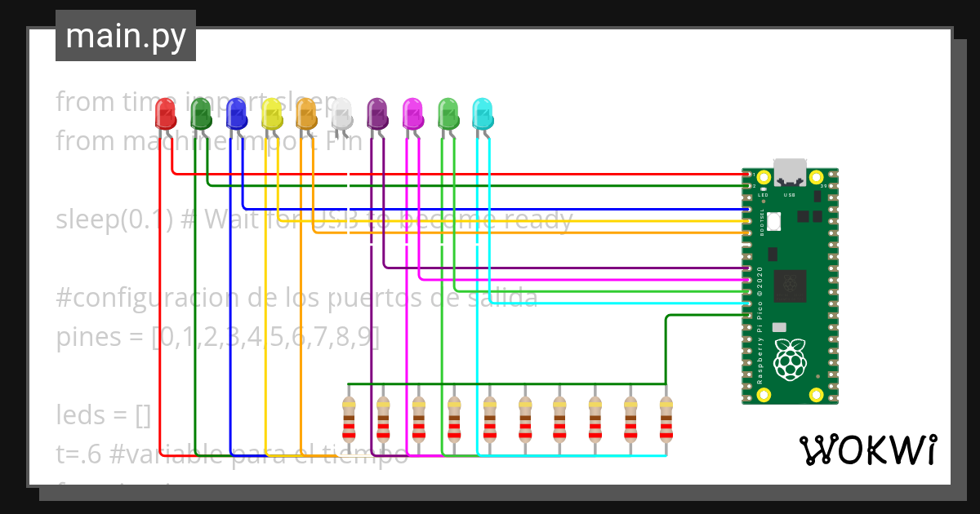
Task: Select the white LED component
Action: [x=341, y=114]
